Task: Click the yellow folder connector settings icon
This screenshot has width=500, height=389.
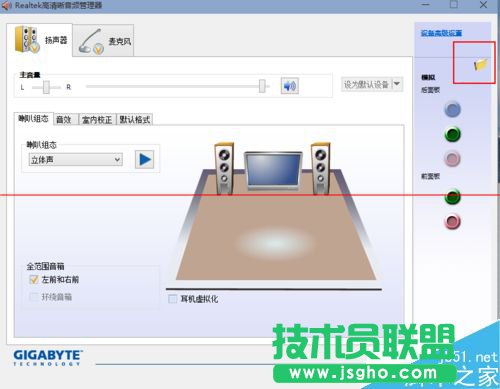Action: pos(480,64)
